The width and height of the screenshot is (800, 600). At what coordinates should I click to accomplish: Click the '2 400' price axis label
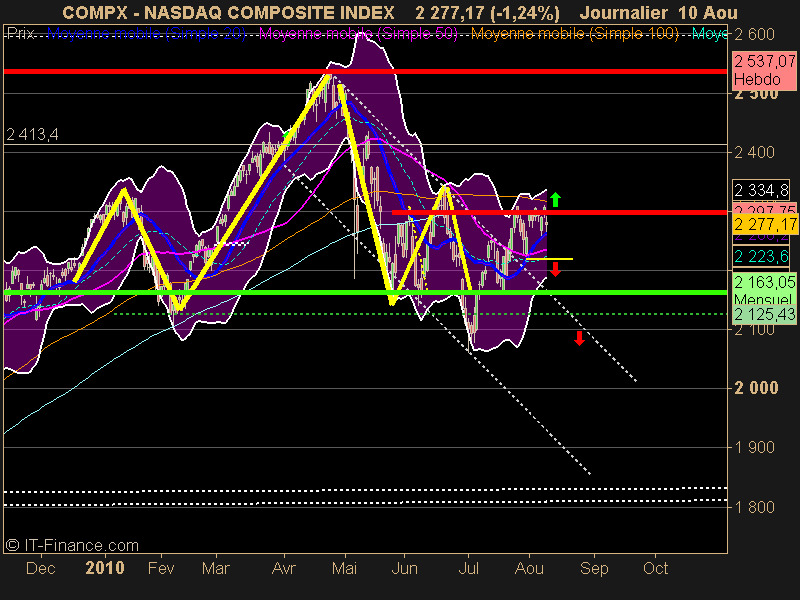coord(754,152)
